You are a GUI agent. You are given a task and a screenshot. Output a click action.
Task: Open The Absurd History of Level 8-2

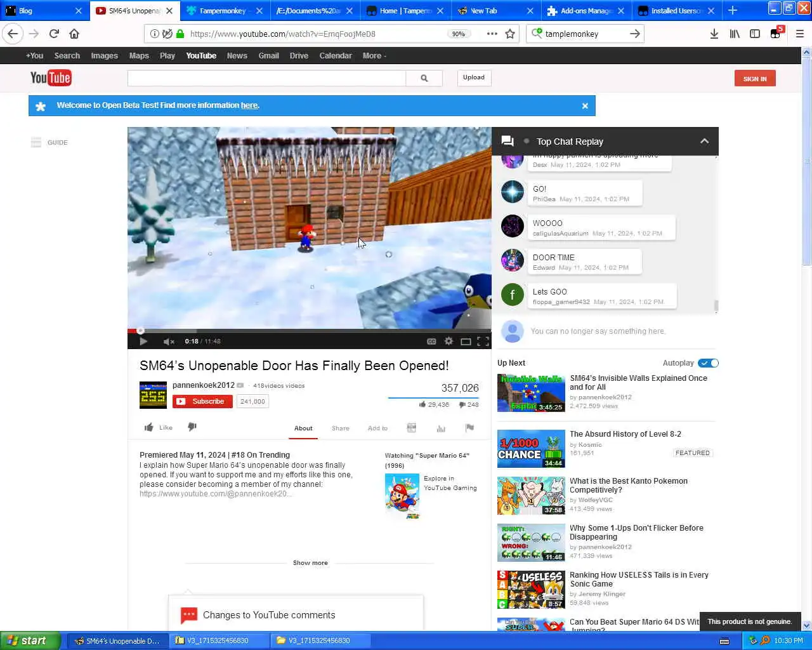625,434
